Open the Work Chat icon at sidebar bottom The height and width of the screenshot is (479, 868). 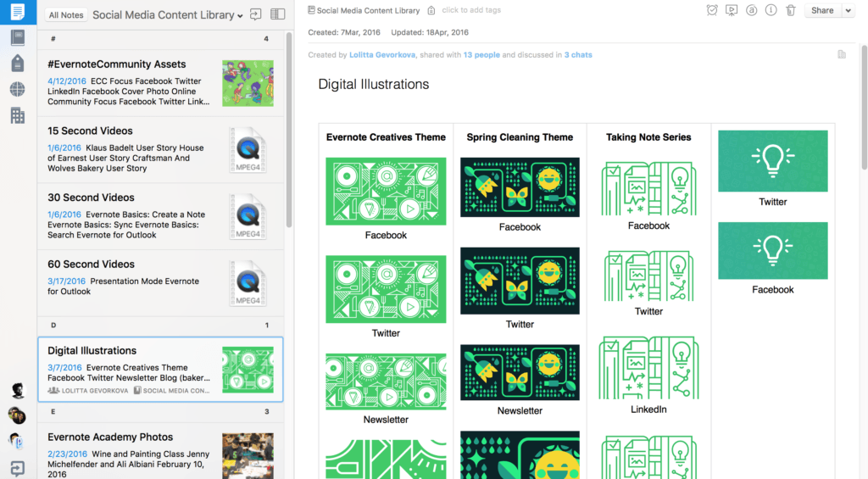click(x=18, y=469)
